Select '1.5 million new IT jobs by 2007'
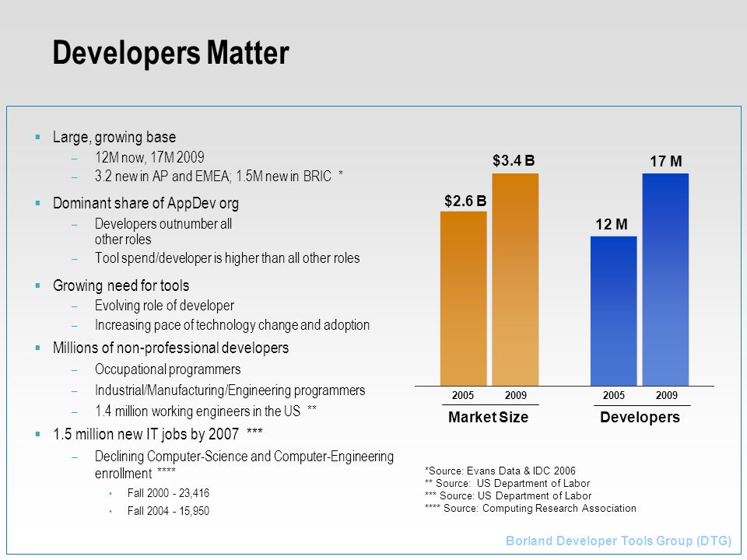Viewport: 747px width, 560px height. pyautogui.click(x=157, y=434)
